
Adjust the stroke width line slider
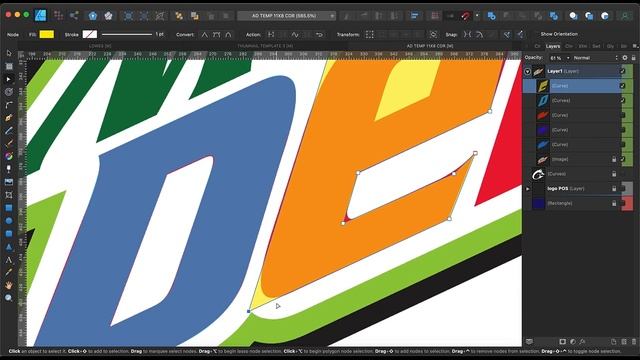[x=127, y=34]
